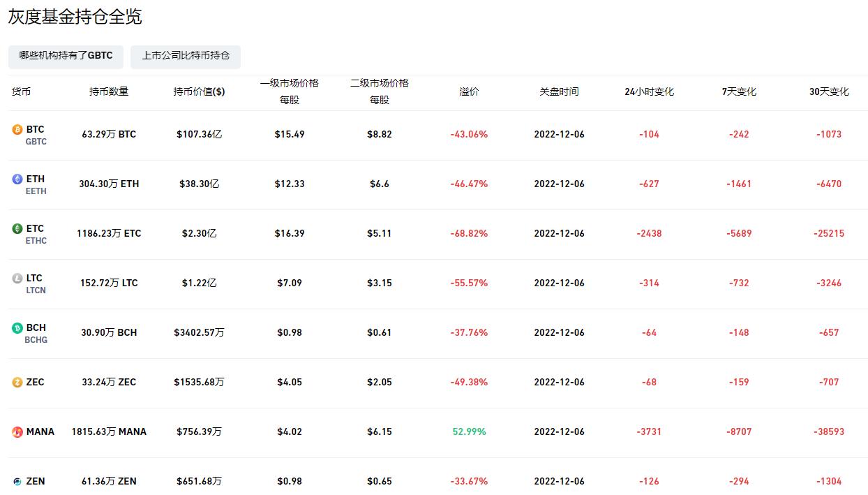Click the 持币价值($) column header
This screenshot has height=495, width=868.
tap(199, 91)
